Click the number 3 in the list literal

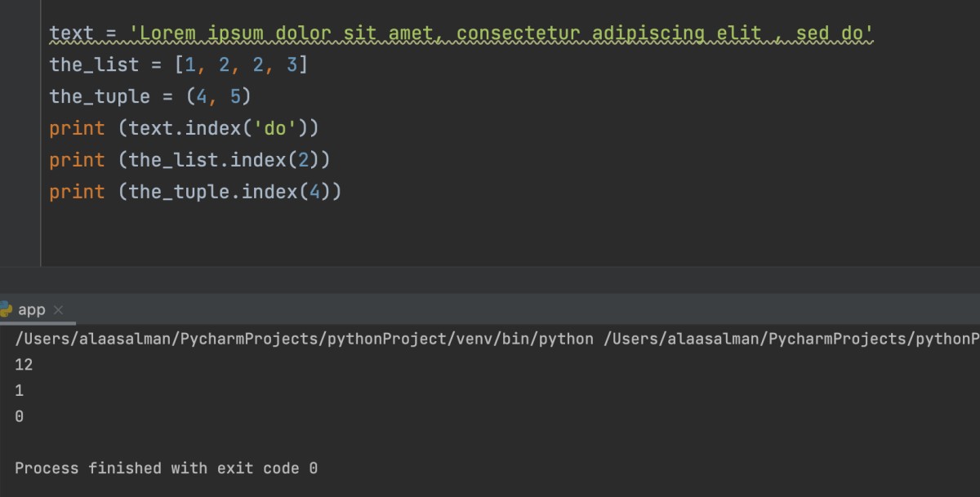[x=292, y=64]
